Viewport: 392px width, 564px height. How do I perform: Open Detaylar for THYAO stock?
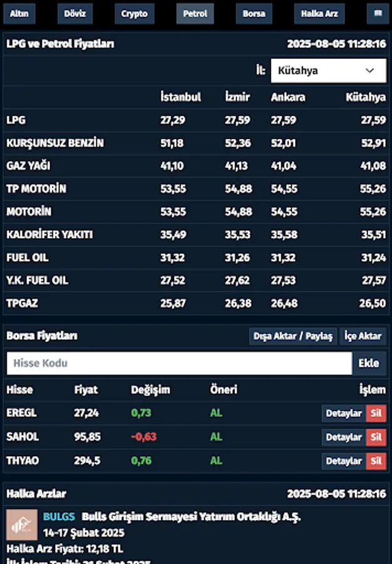343,461
